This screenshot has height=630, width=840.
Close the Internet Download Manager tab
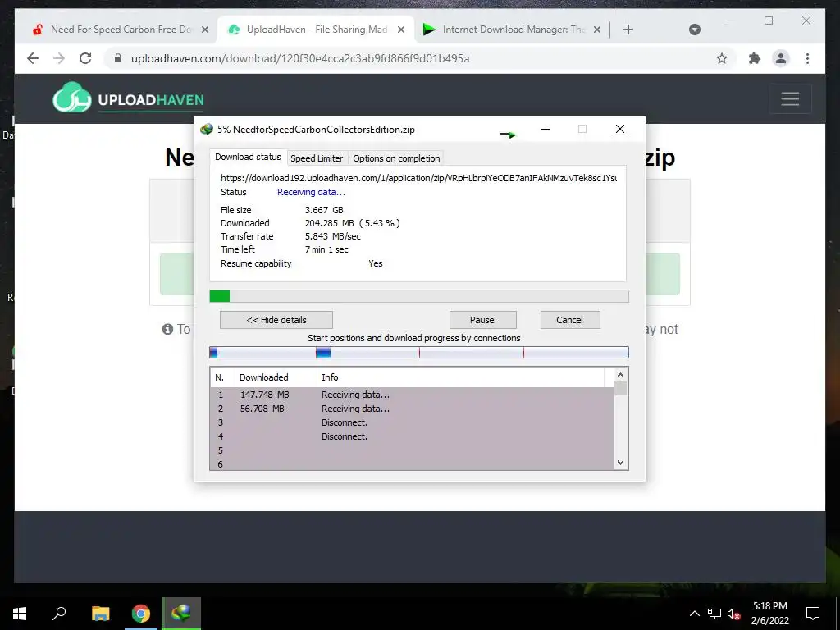point(597,30)
